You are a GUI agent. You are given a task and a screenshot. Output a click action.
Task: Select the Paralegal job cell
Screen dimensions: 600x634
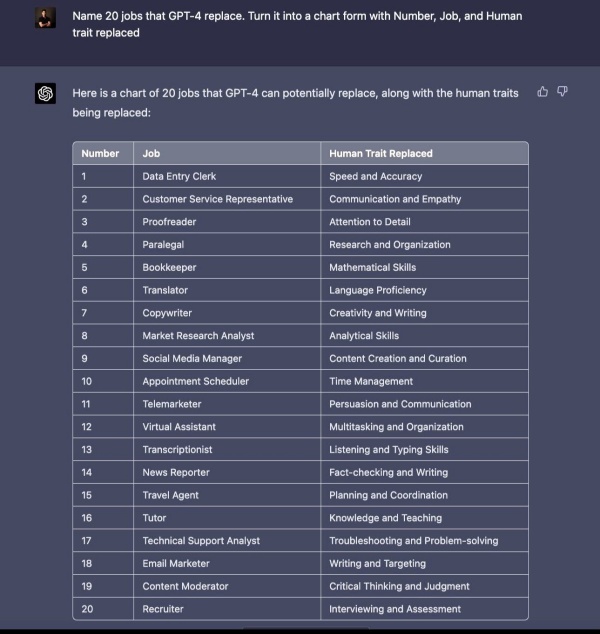[x=163, y=244]
